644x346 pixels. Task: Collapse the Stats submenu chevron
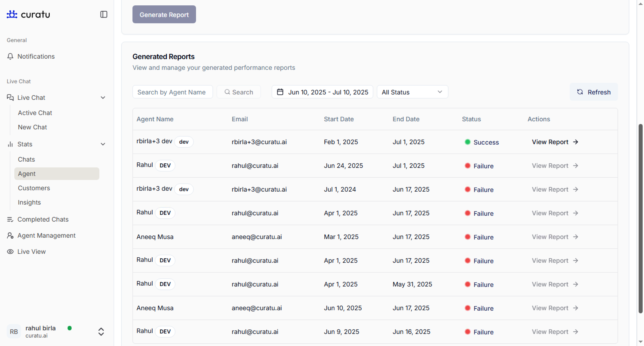103,144
